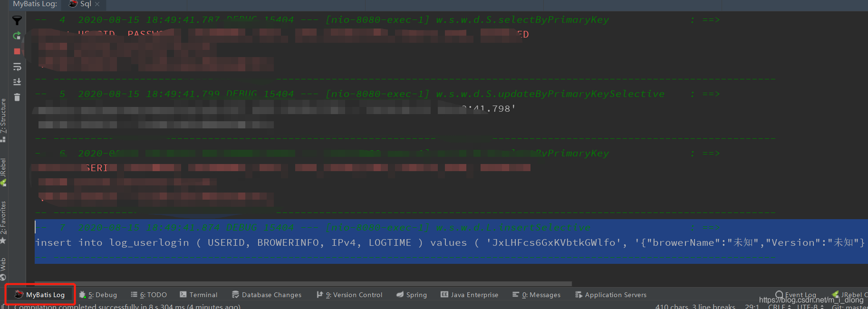Click the CRLF line separator selector
Screen dimensions: 868x309
(779, 306)
